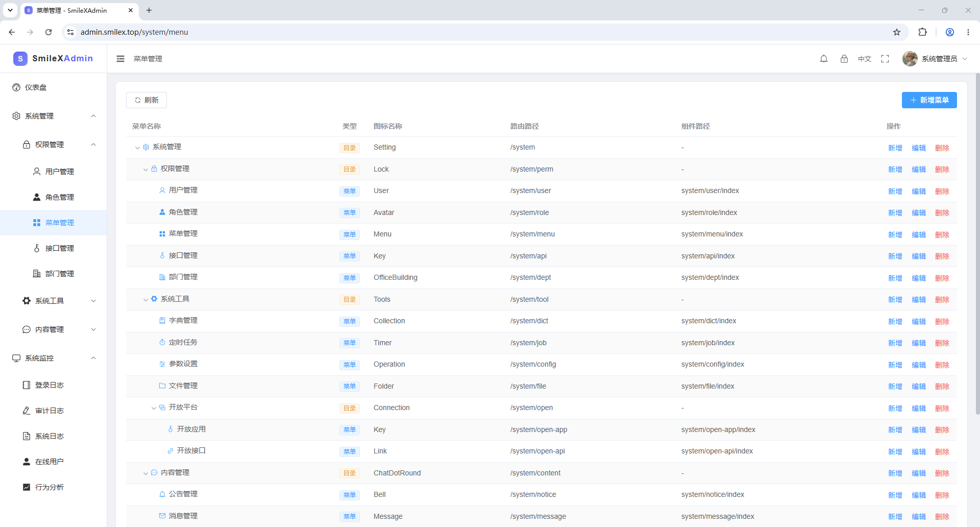Click the SmileXAdmin logo icon
The width and height of the screenshot is (980, 527).
point(20,58)
